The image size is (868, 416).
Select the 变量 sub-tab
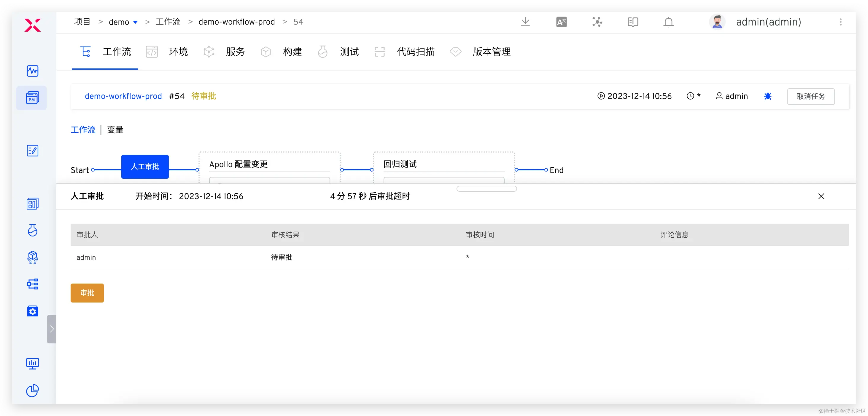115,130
